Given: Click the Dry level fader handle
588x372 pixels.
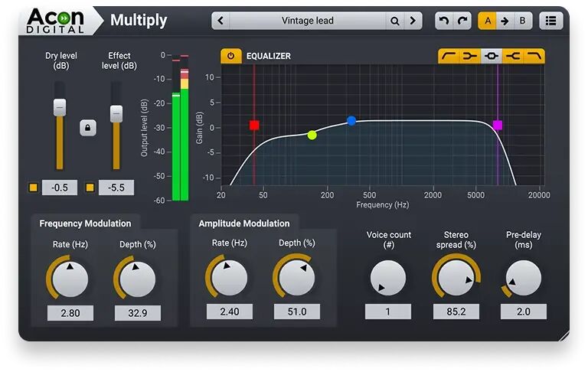Looking at the screenshot, I should click(59, 107).
